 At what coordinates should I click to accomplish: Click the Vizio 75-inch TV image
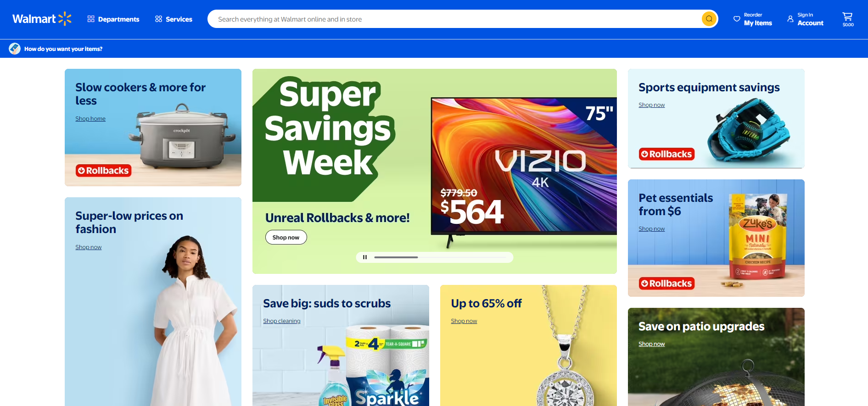[523, 170]
